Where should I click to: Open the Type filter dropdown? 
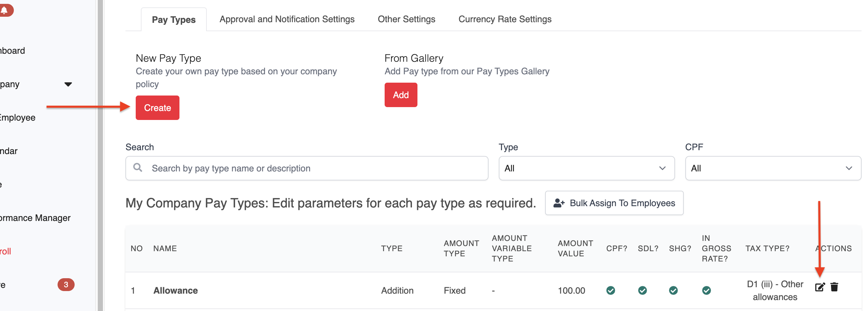(586, 168)
